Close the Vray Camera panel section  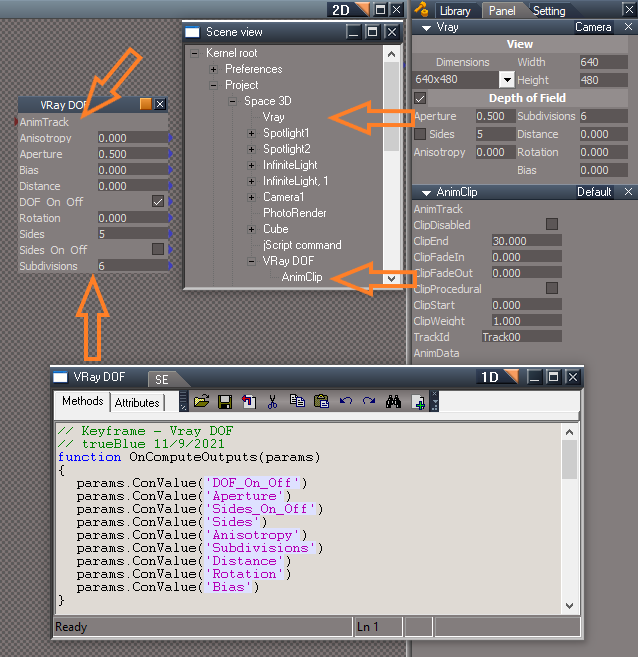click(628, 27)
